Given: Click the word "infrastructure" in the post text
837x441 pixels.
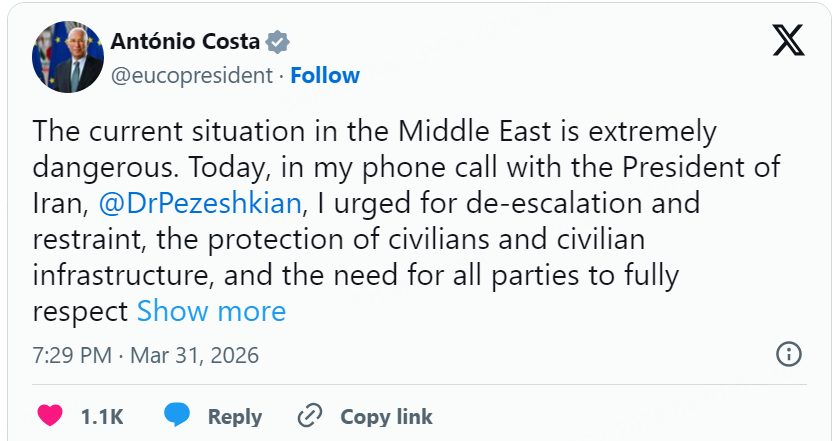Looking at the screenshot, I should click(126, 275).
